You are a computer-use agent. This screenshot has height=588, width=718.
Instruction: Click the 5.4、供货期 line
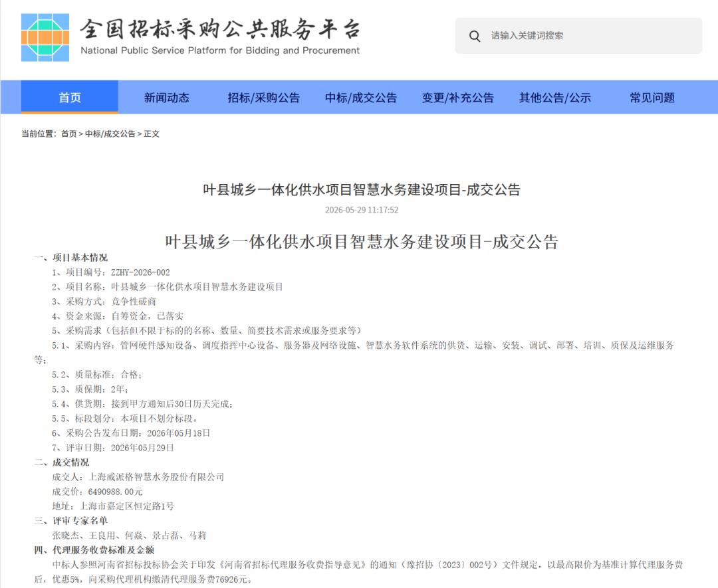[142, 404]
